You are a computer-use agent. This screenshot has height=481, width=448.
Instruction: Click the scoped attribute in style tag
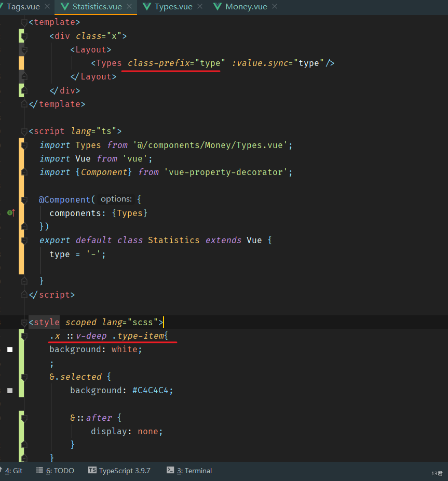click(80, 322)
